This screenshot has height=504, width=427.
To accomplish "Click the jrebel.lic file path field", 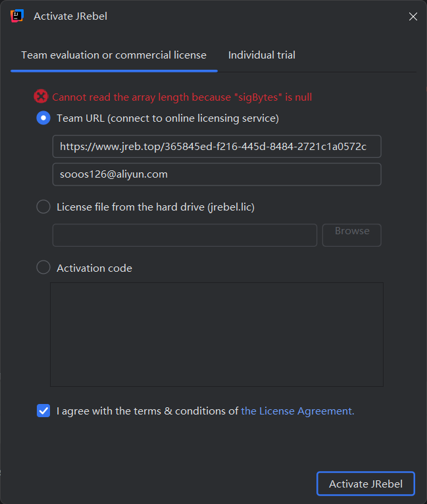I will coord(185,236).
